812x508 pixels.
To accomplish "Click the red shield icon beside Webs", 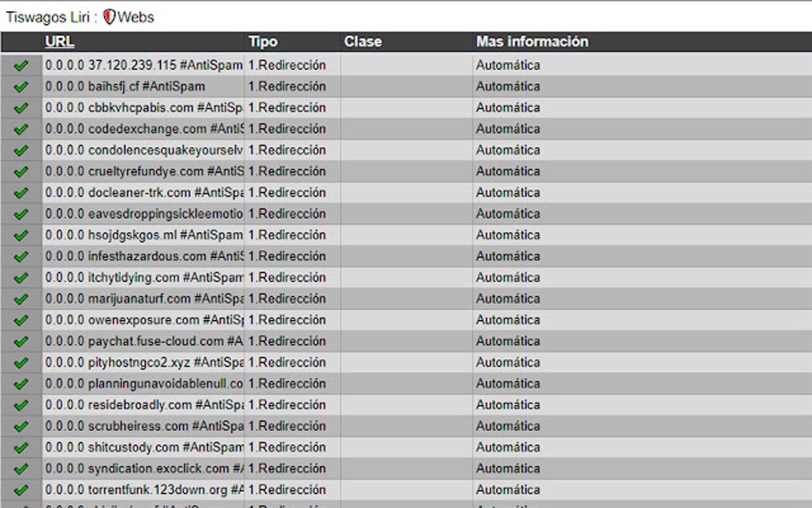I will 110,17.
